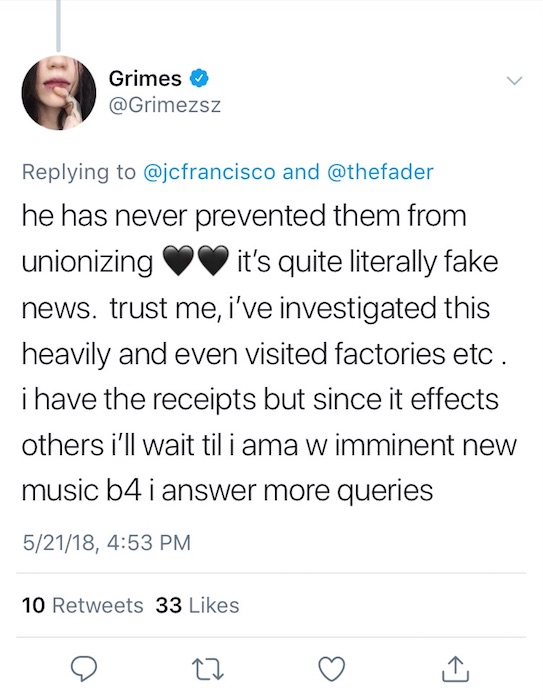Click the 'music b4 i answer' line
Viewport: 543px width, 700px height.
227,490
